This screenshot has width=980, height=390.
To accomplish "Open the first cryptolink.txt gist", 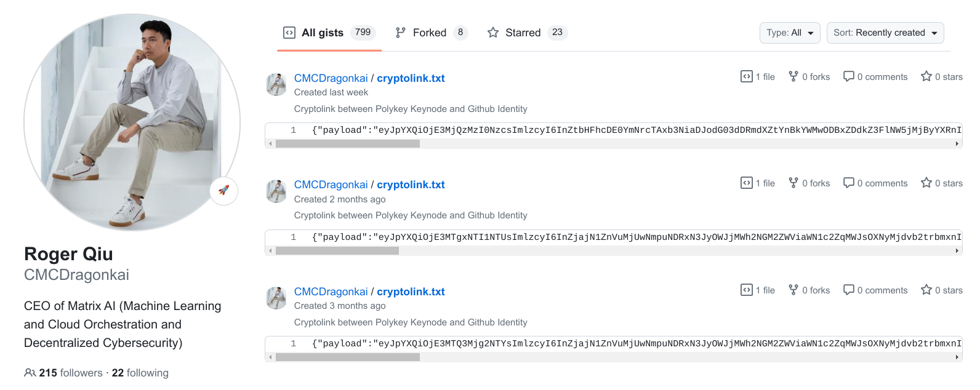I will (411, 78).
